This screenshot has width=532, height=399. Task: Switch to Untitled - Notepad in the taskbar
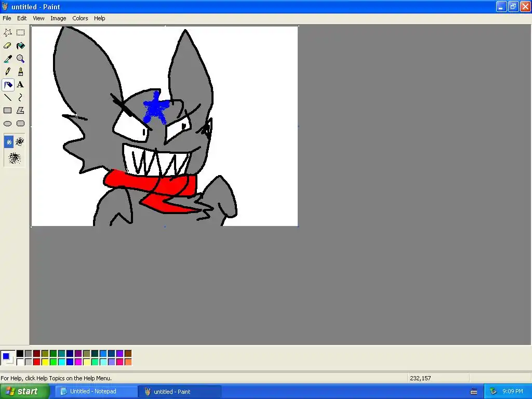point(96,392)
